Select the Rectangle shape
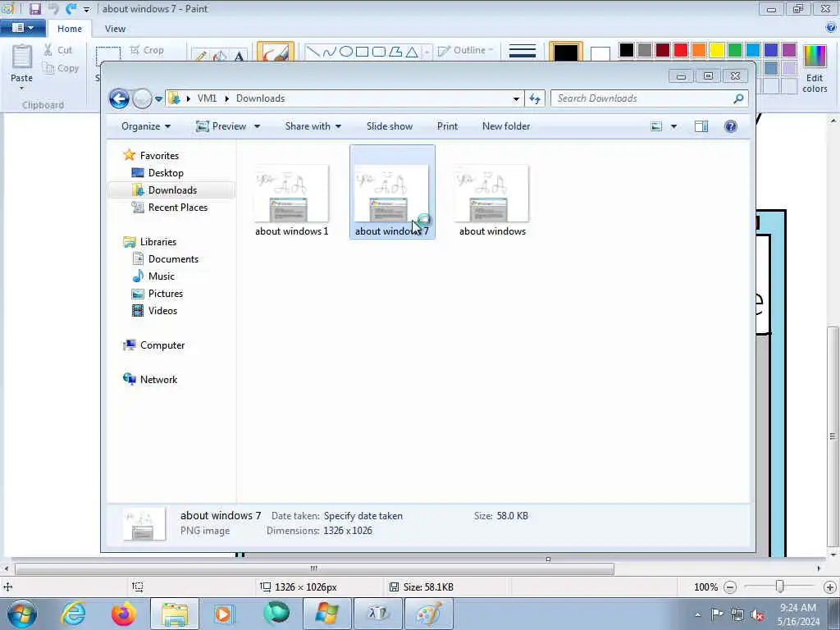840x630 pixels. pos(362,52)
